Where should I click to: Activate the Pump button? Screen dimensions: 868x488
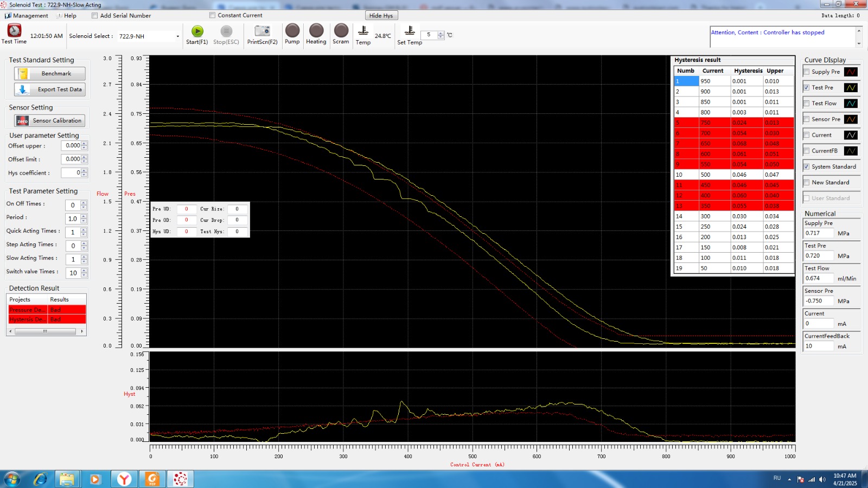coord(292,30)
